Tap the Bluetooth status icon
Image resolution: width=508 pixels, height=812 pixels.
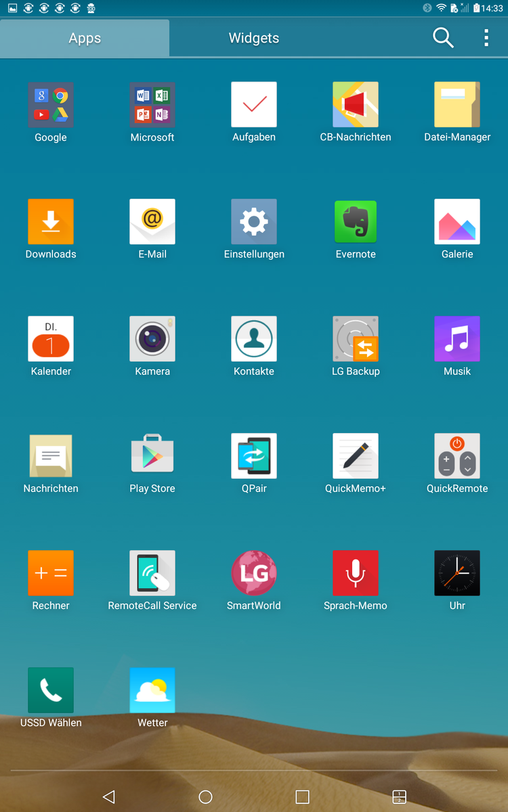pos(427,8)
